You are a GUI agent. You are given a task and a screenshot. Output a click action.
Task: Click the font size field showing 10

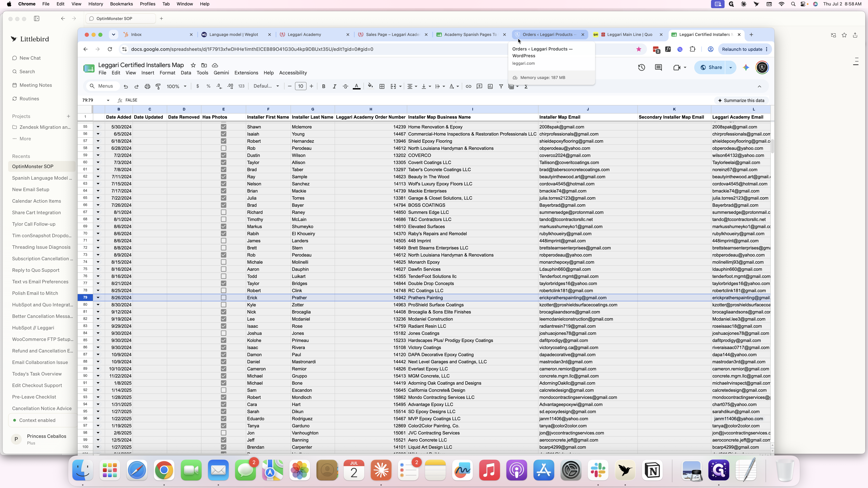click(301, 86)
